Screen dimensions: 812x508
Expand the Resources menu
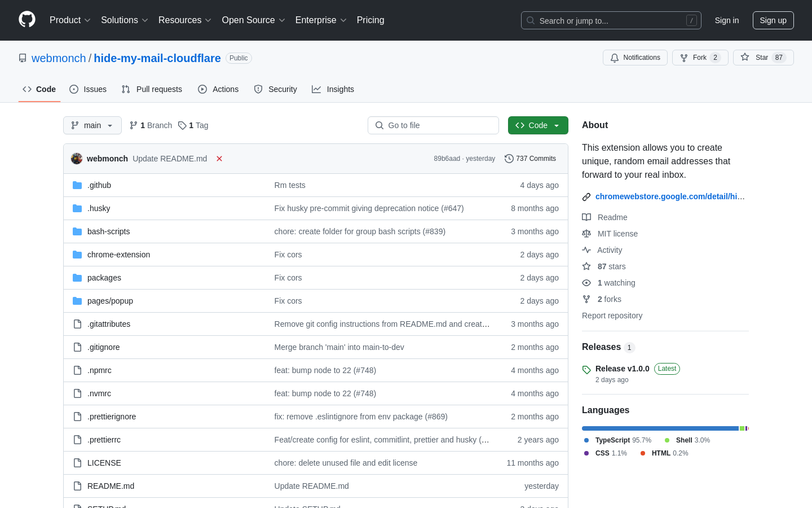[x=185, y=20]
